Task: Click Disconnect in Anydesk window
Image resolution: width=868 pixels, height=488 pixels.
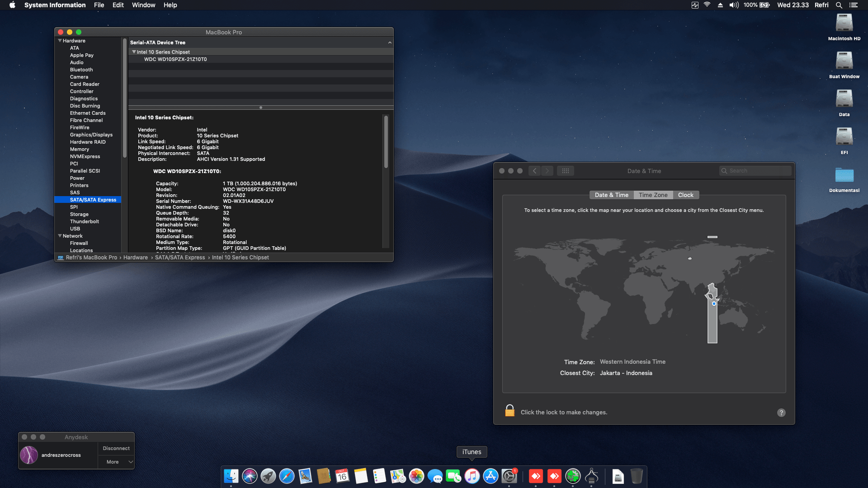Action: tap(116, 448)
